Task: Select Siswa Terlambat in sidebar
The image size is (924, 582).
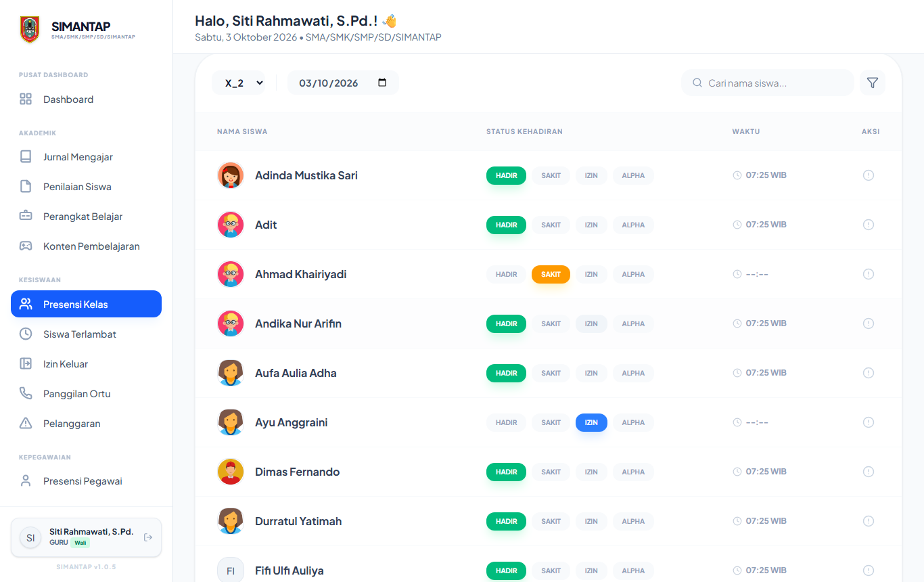Action: [86, 334]
